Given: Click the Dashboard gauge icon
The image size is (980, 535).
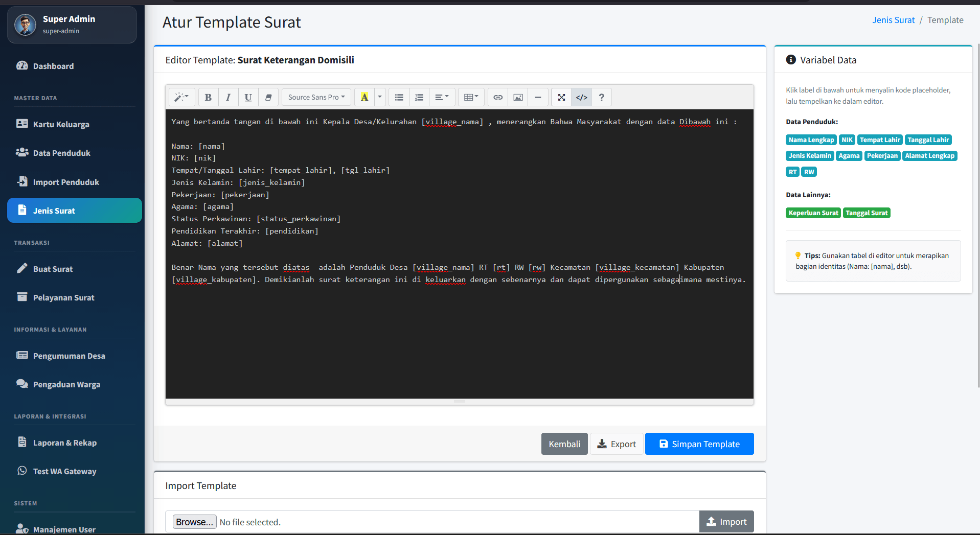Looking at the screenshot, I should [22, 65].
